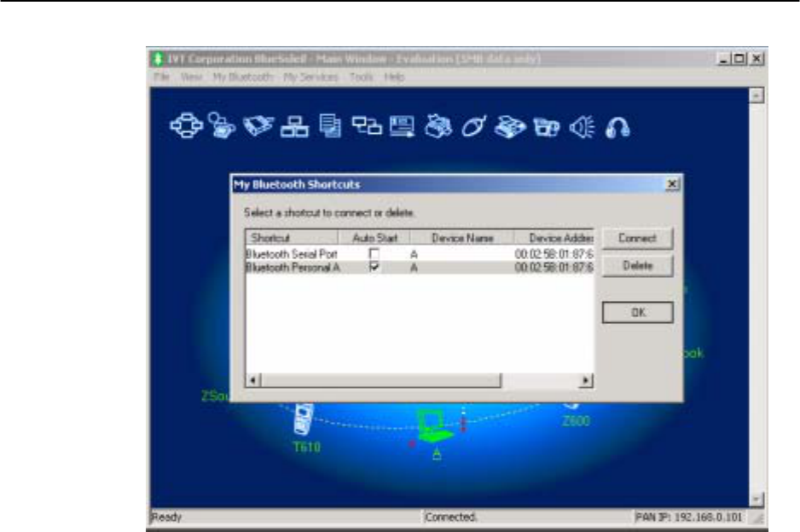The width and height of the screenshot is (800, 532).
Task: Confirm with the OK button
Action: 638,313
